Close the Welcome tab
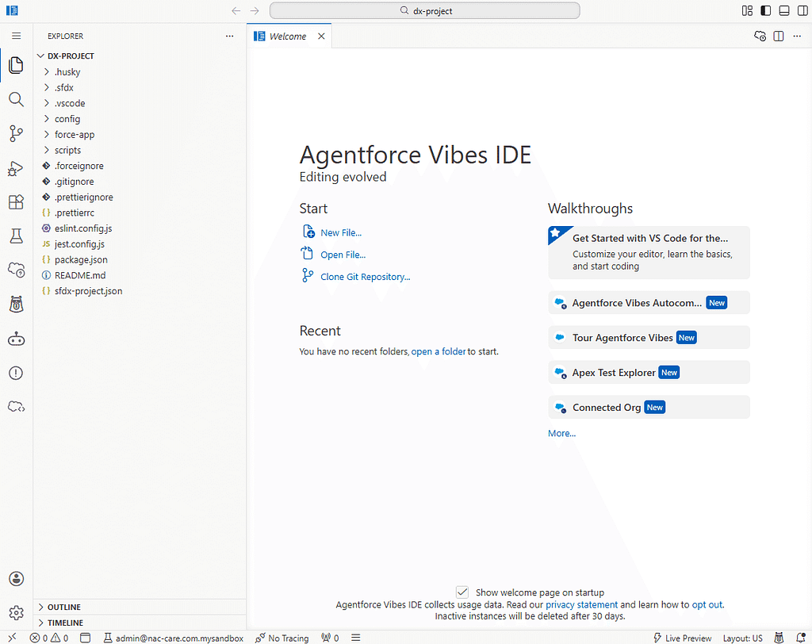The width and height of the screenshot is (812, 644). (321, 36)
